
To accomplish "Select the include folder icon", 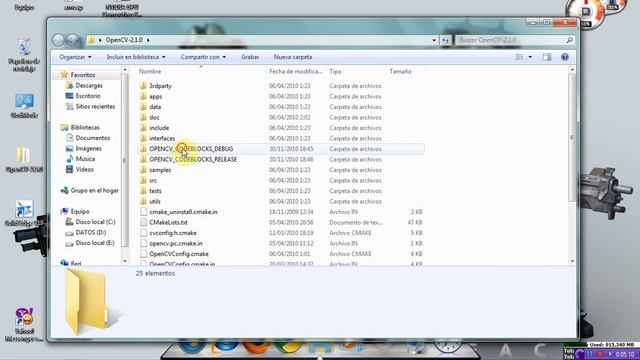I will pyautogui.click(x=143, y=128).
